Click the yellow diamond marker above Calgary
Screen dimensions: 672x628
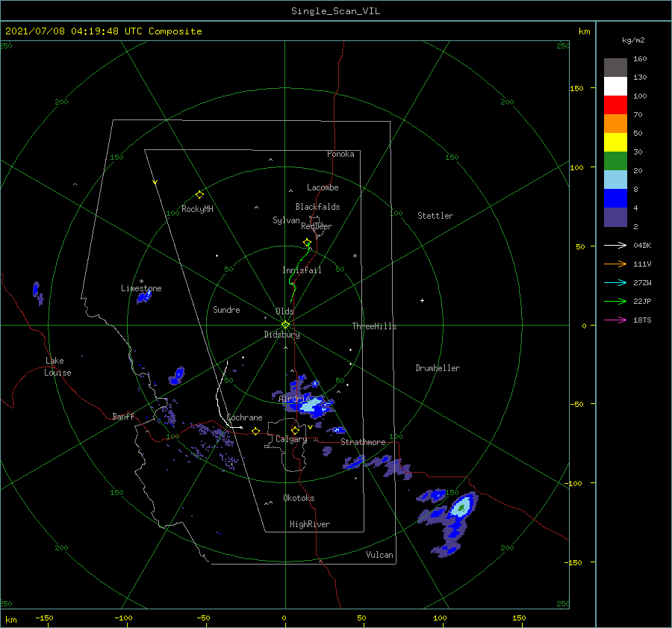click(x=295, y=430)
